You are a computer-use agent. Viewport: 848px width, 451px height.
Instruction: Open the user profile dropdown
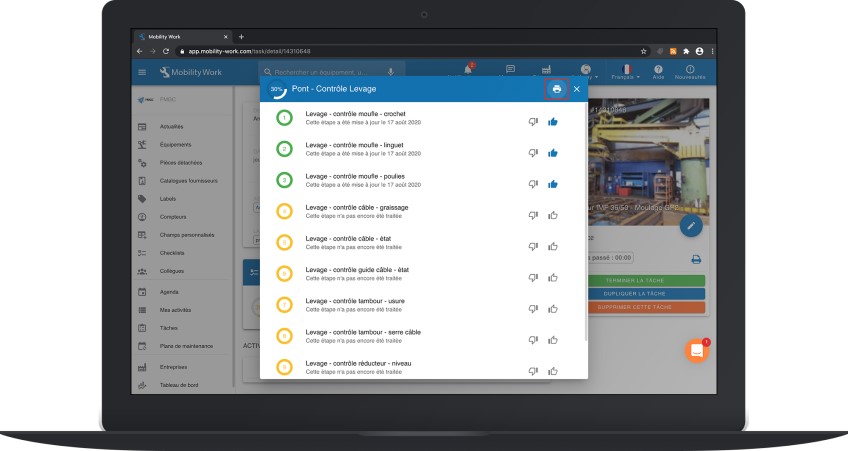586,71
